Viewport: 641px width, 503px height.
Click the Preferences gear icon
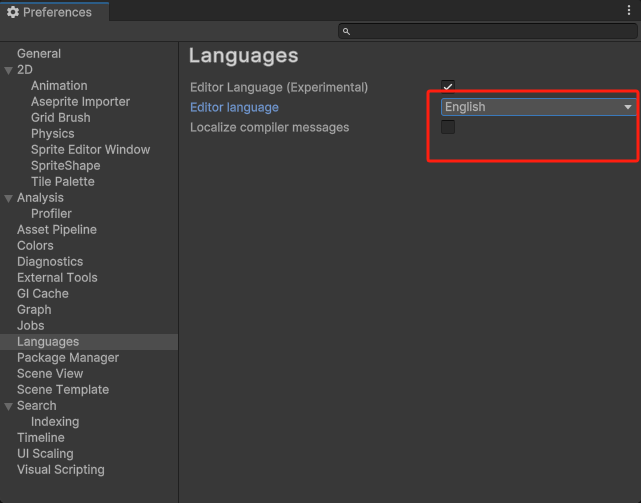(x=13, y=12)
